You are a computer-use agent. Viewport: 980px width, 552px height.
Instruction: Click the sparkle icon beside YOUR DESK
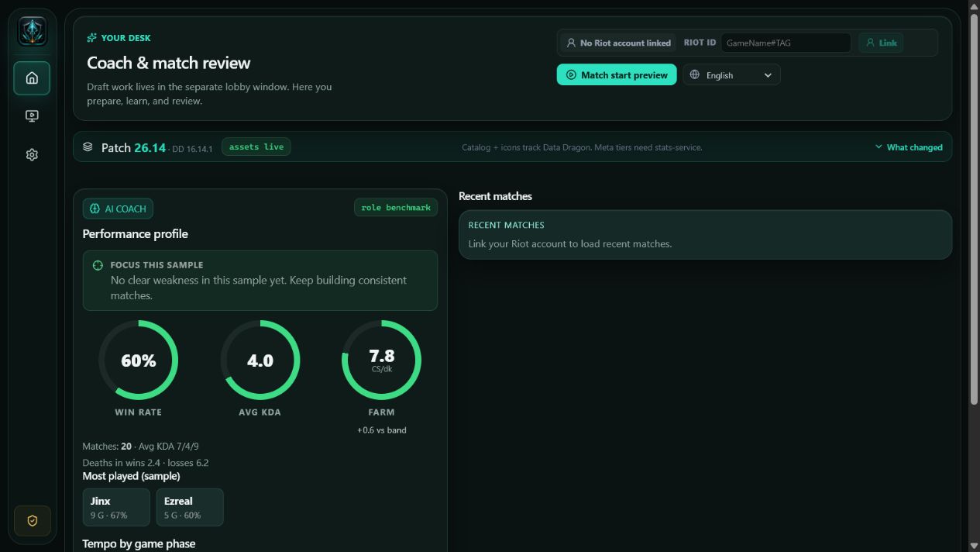point(92,37)
